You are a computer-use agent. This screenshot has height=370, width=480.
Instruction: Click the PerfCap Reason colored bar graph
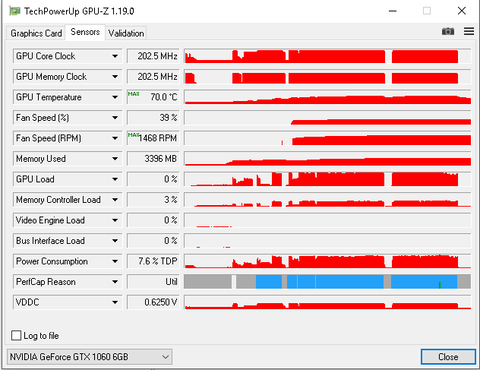pos(328,282)
